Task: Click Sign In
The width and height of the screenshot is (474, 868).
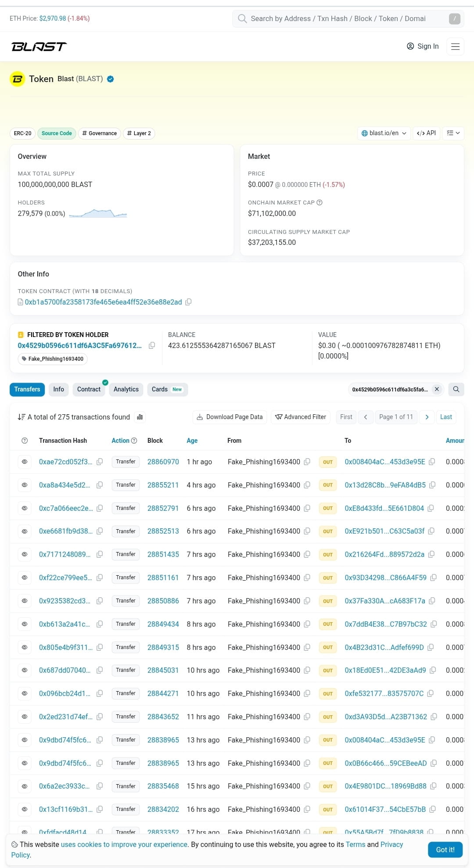Action: click(423, 47)
